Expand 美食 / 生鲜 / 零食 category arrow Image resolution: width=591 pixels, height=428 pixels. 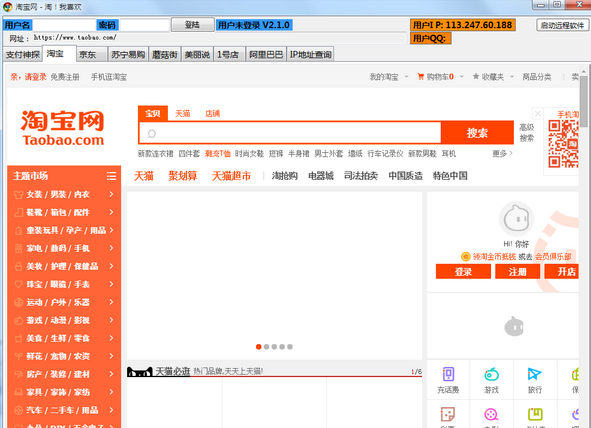point(111,338)
